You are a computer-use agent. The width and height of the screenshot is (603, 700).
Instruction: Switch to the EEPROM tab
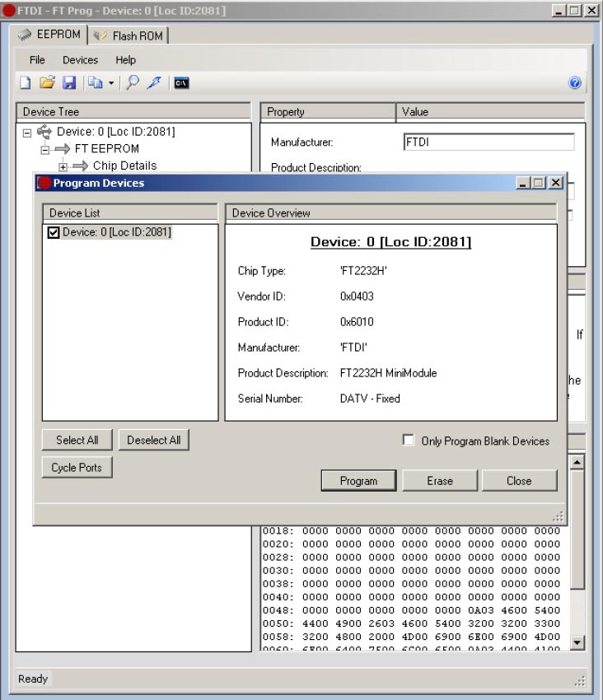(x=49, y=35)
